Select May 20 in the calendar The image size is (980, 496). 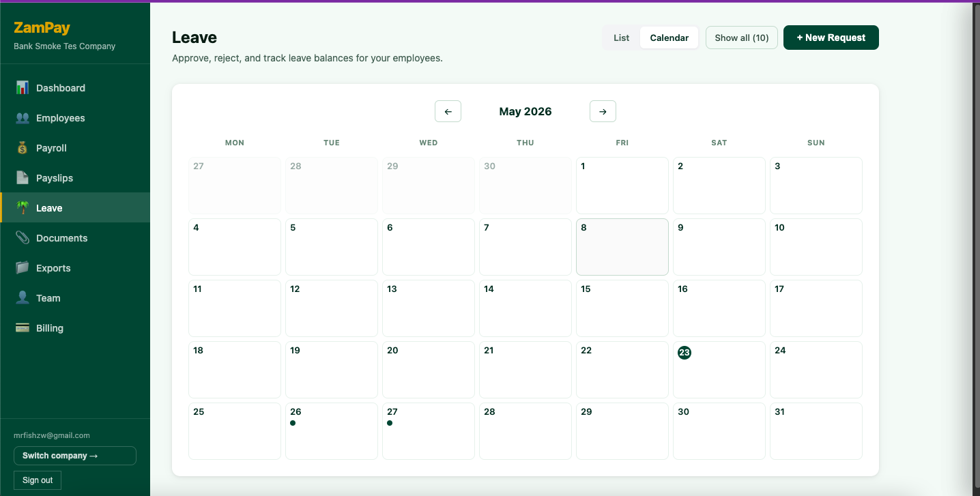[429, 370]
